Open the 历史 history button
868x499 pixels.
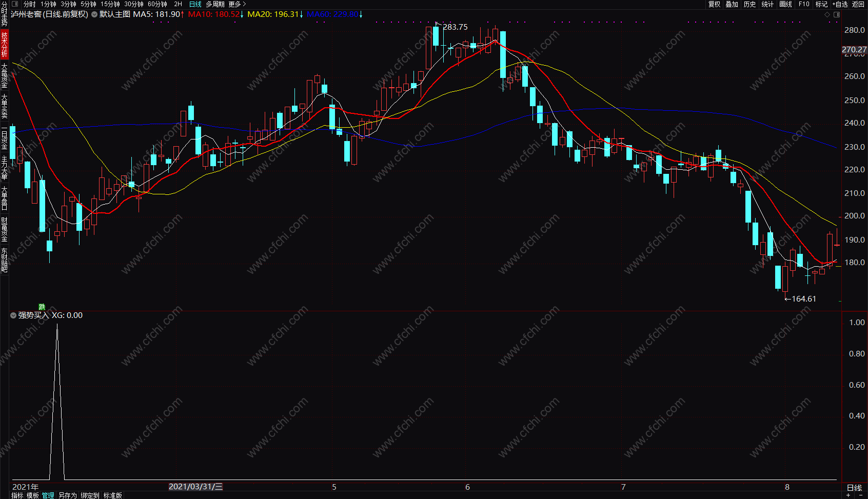(750, 4)
